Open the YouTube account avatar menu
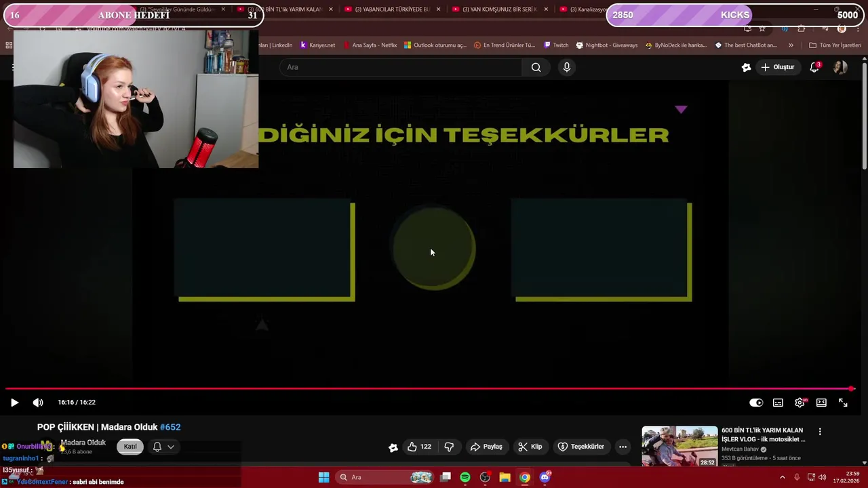This screenshot has width=868, height=488. pos(840,67)
